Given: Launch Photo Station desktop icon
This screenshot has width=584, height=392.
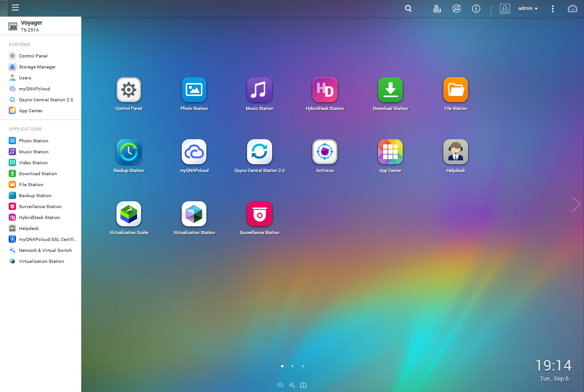Looking at the screenshot, I should pyautogui.click(x=194, y=89).
